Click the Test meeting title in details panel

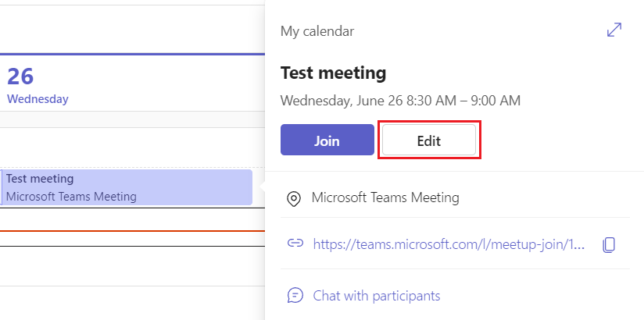pos(334,73)
